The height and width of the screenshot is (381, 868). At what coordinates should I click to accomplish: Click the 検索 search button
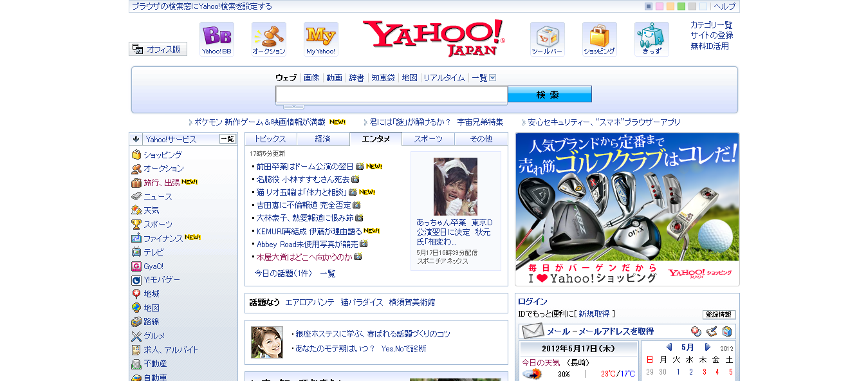click(x=549, y=95)
